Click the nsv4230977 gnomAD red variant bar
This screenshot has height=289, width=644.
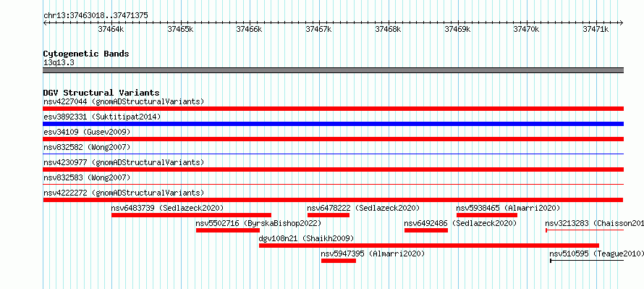tap(333, 169)
